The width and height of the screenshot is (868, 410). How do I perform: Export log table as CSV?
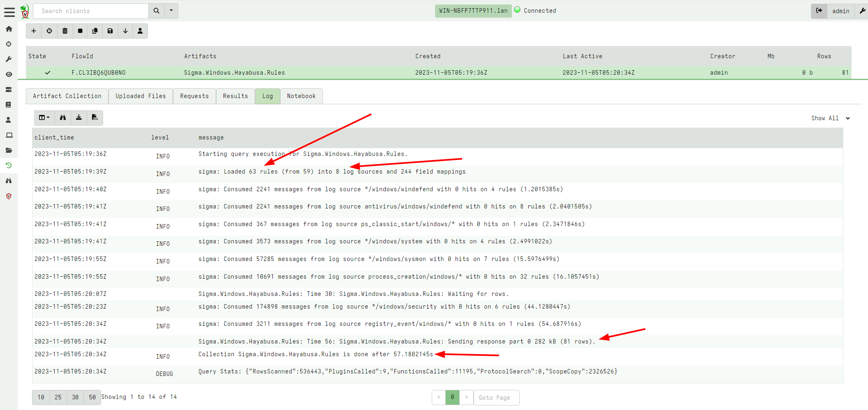[x=94, y=118]
